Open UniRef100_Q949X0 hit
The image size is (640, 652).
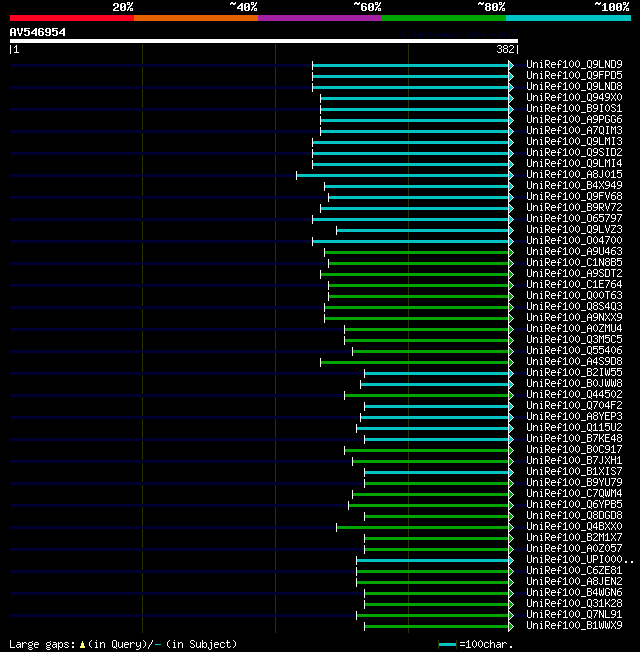574,97
